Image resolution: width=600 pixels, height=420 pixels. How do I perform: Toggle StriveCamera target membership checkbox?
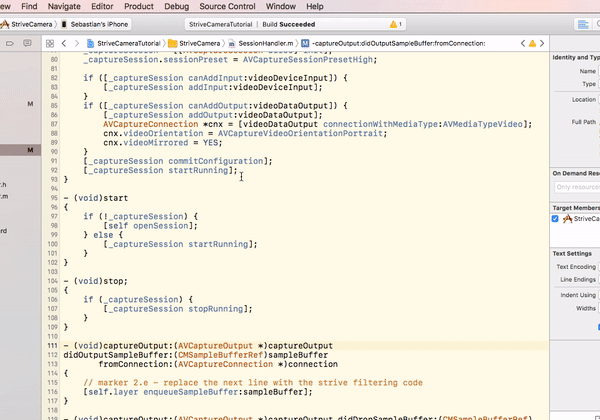click(555, 219)
